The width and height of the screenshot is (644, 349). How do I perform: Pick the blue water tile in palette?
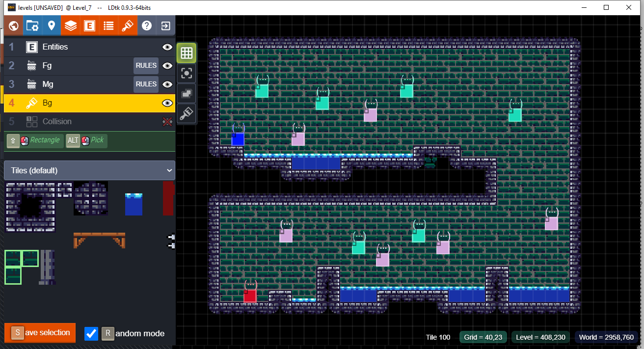pyautogui.click(x=134, y=204)
